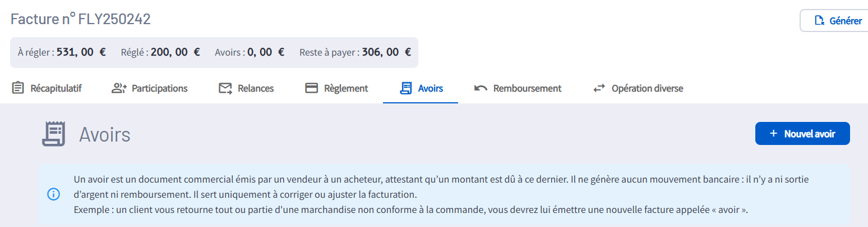This screenshot has width=868, height=227.
Task: Open the Opération diverse tab
Action: coord(647,88)
